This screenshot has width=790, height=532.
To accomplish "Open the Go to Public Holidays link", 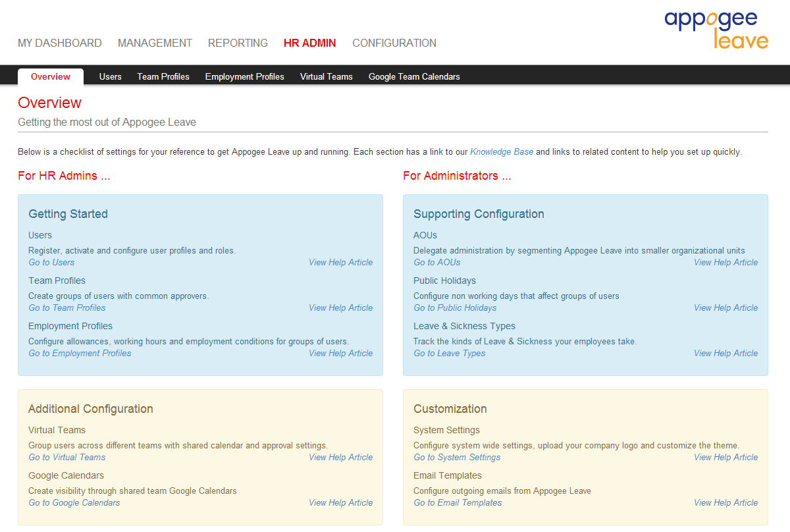I will 455,308.
